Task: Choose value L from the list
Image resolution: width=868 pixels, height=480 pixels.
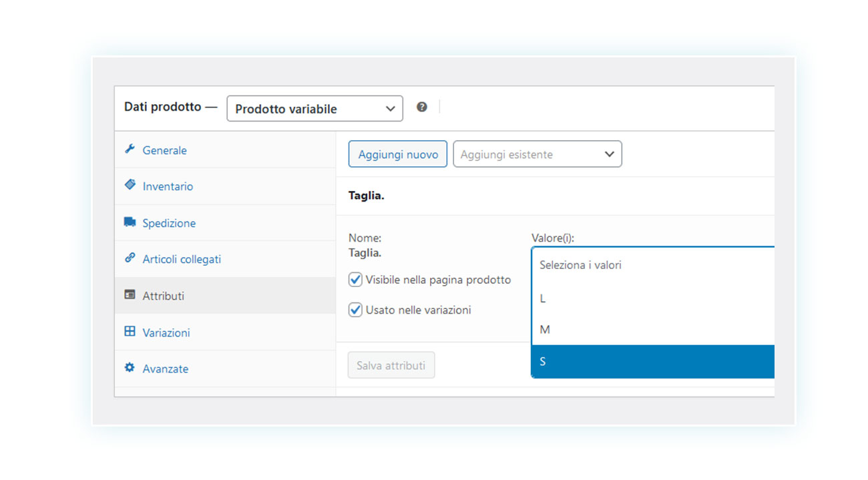Action: [x=653, y=298]
